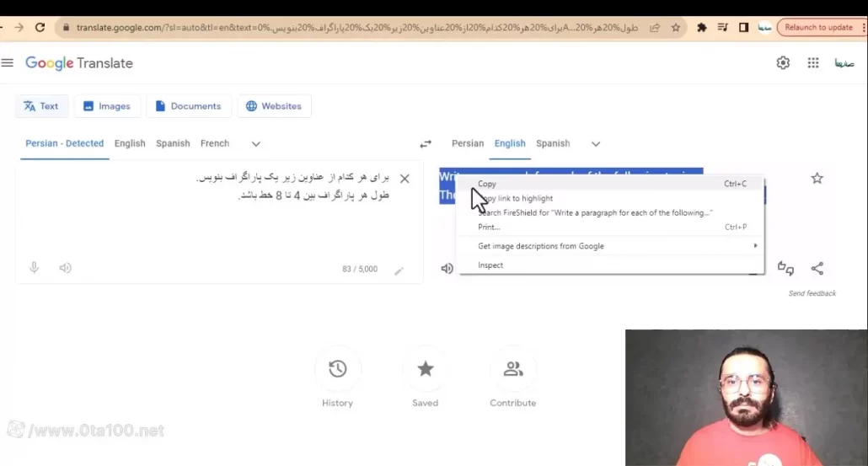Rate this translation with thumbs icon
Image resolution: width=868 pixels, height=466 pixels.
coord(785,269)
